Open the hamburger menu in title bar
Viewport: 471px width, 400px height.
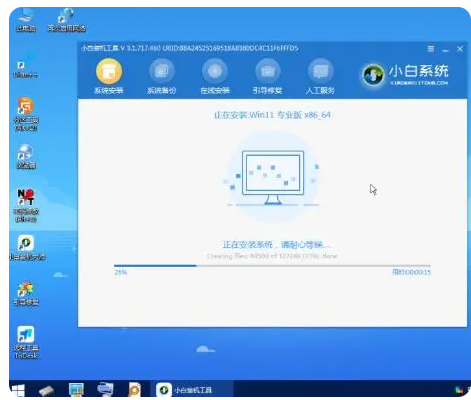click(x=431, y=49)
